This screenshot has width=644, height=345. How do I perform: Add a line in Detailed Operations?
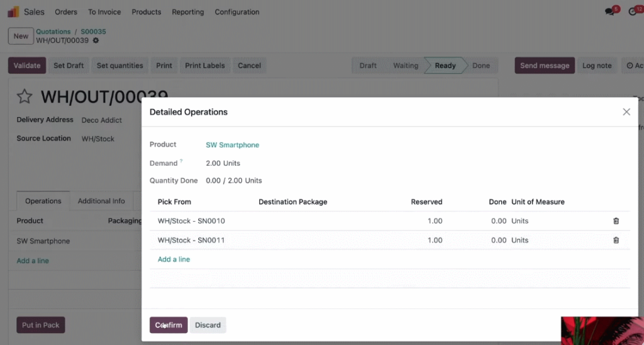coord(174,259)
